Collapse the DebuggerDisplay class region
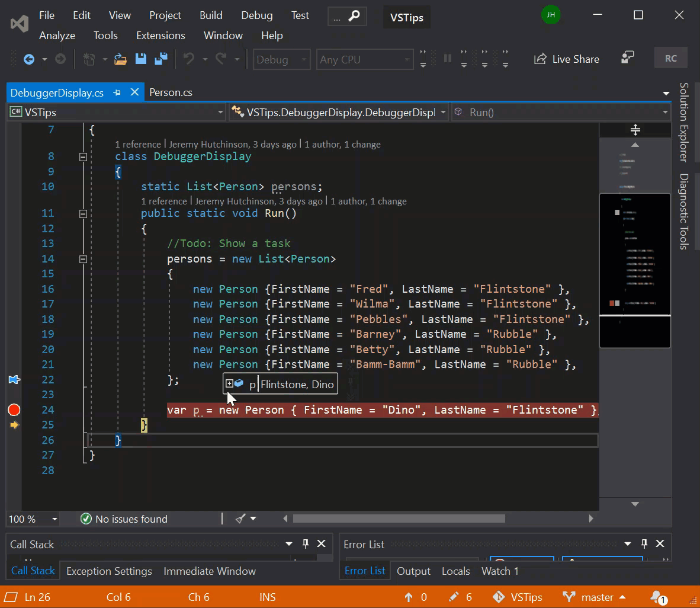This screenshot has width=700, height=608. [83, 157]
